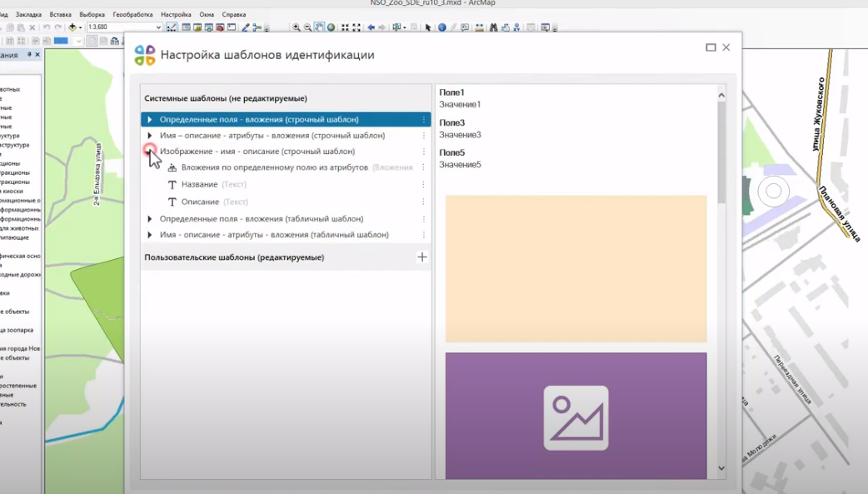The image size is (868, 494).
Task: Click the Add Data icon
Action: pyautogui.click(x=72, y=27)
